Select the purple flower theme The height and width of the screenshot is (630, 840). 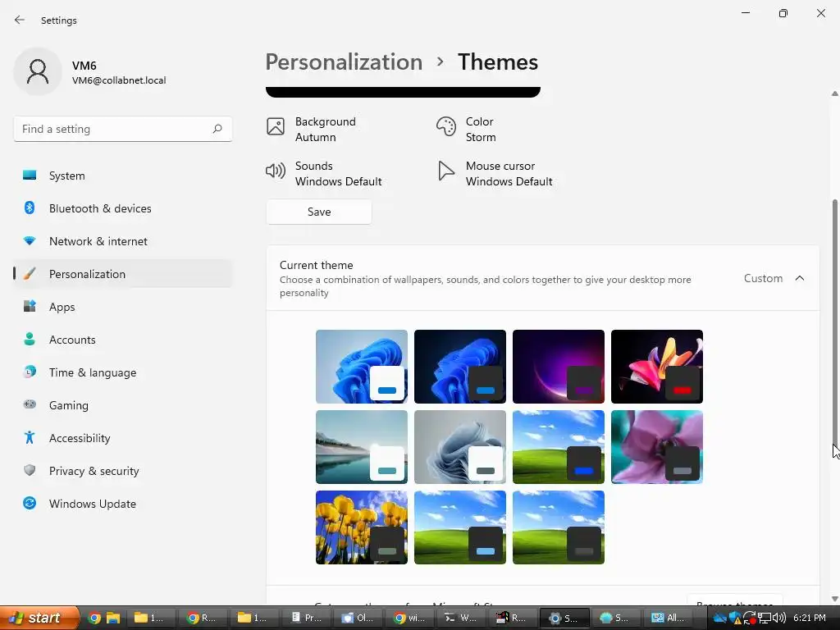[x=657, y=447]
